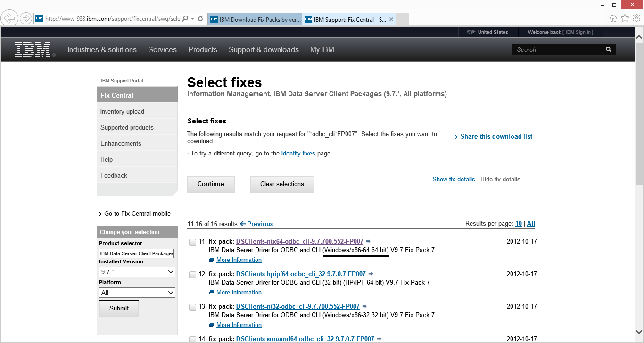Open Industries & solutions menu
The image size is (644, 343).
coord(102,49)
